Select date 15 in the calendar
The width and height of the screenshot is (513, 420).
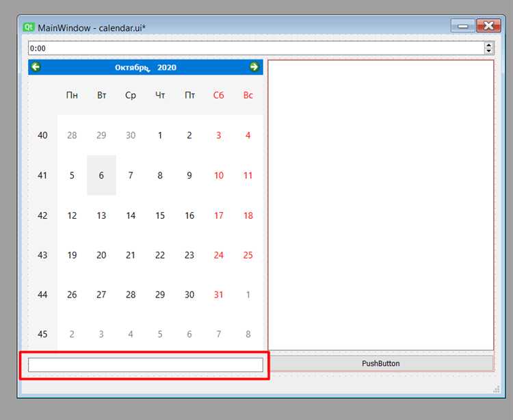click(x=160, y=215)
